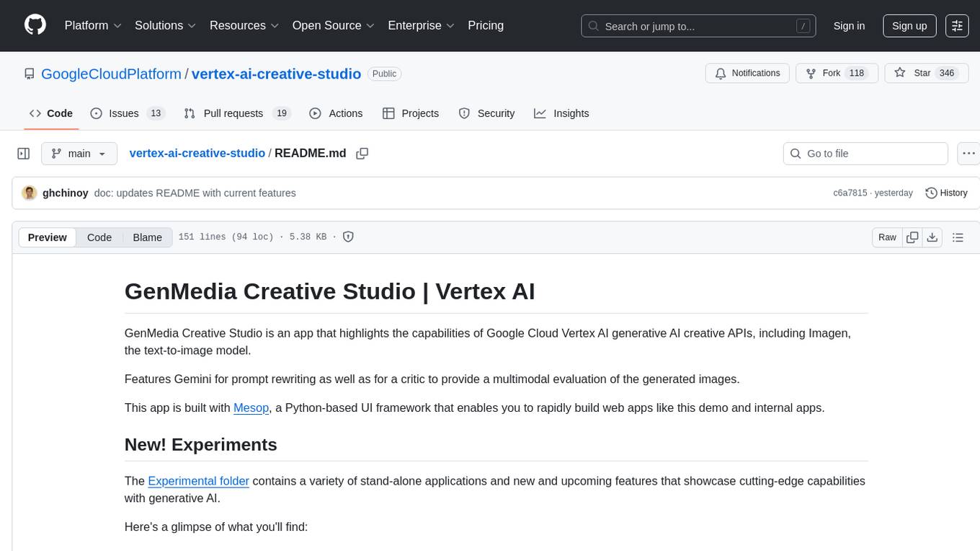Select the Preview view
The image size is (980, 551).
pos(48,237)
